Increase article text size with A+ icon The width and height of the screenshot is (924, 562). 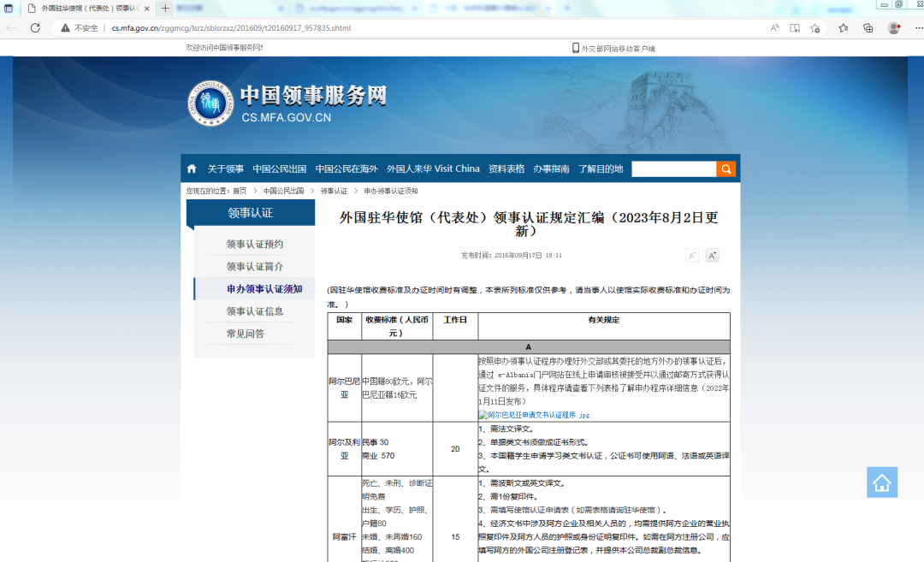(x=712, y=255)
